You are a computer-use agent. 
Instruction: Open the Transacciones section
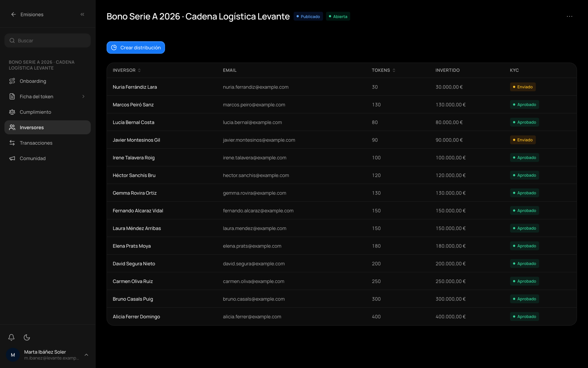[48, 143]
